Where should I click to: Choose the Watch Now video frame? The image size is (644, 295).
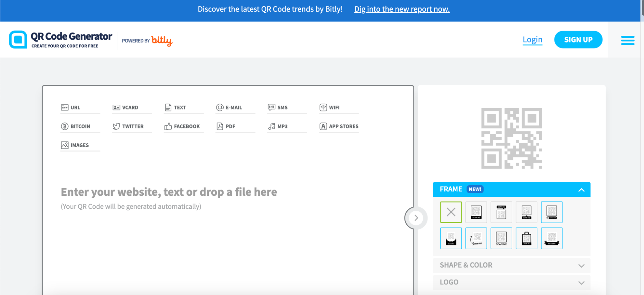(552, 212)
